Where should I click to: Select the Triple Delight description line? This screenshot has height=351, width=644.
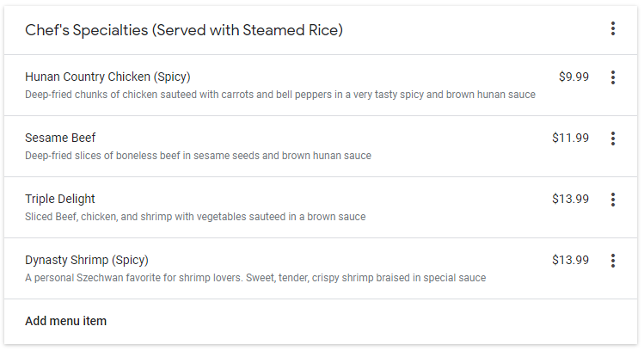(195, 217)
